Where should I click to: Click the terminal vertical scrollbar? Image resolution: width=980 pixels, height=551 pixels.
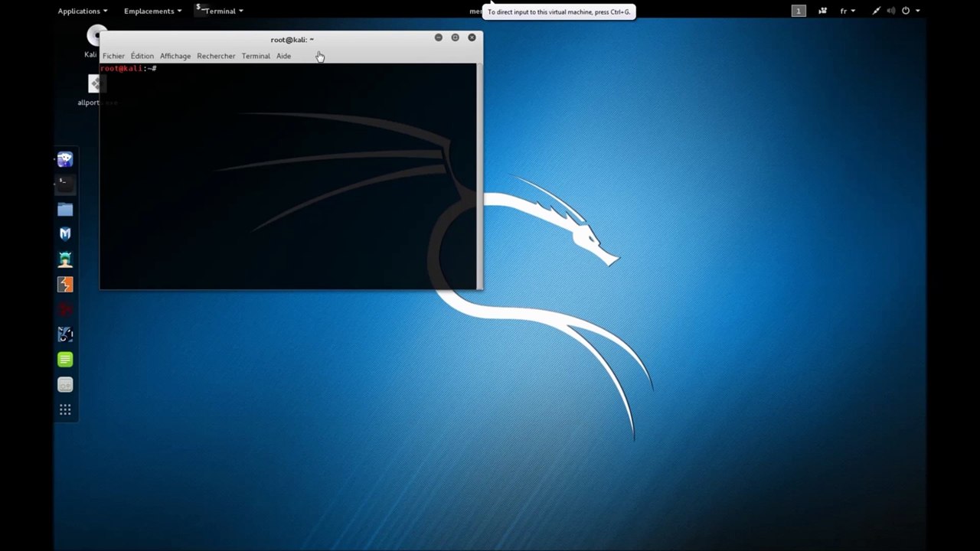[479, 176]
